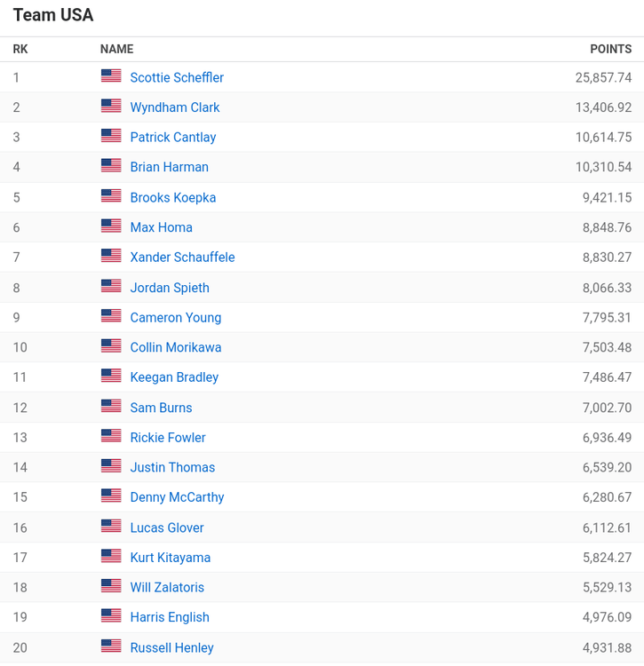Open the Cameron Young link

tap(176, 318)
